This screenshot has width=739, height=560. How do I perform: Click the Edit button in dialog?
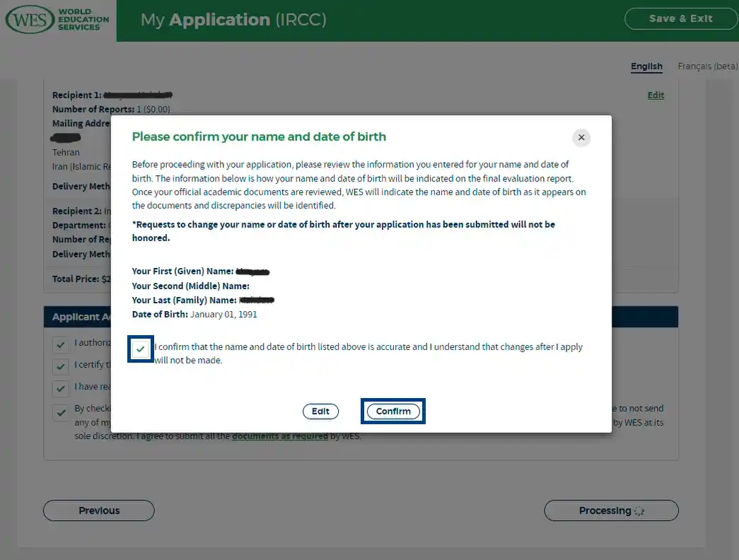(320, 411)
